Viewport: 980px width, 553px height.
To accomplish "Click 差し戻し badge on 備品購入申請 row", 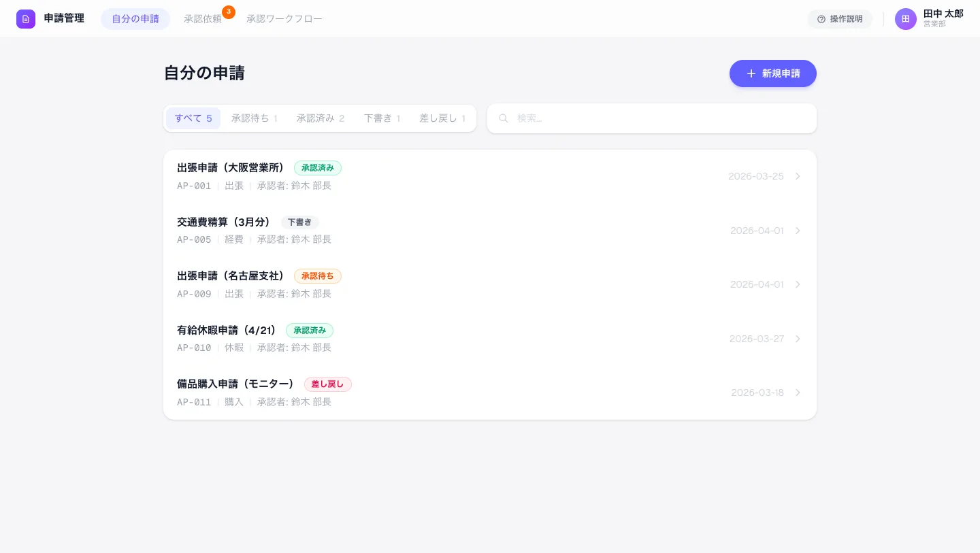I will [x=328, y=384].
